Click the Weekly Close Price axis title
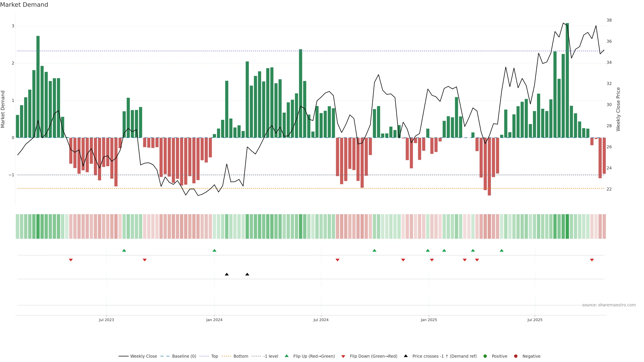This screenshot has width=644, height=362. [x=618, y=109]
